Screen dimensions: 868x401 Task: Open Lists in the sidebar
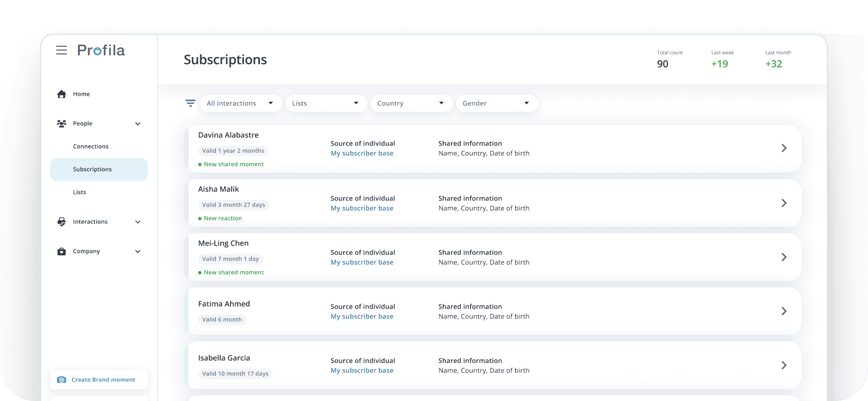[x=79, y=192]
